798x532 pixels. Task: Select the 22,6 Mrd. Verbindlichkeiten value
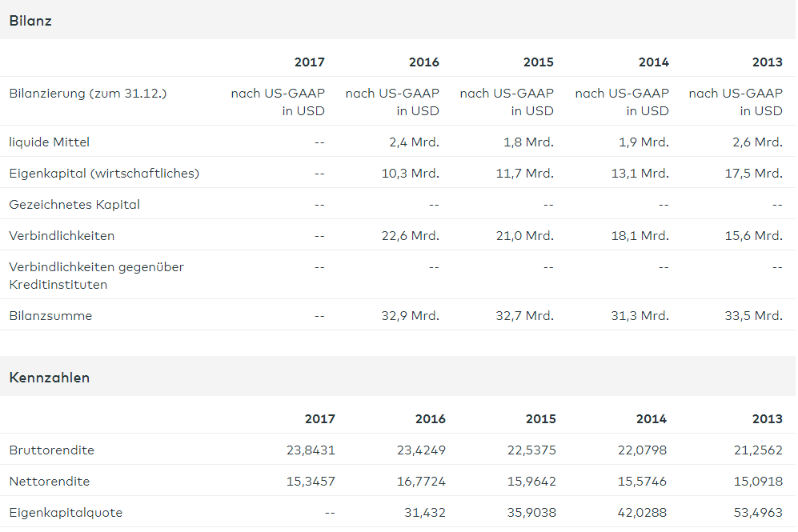410,235
